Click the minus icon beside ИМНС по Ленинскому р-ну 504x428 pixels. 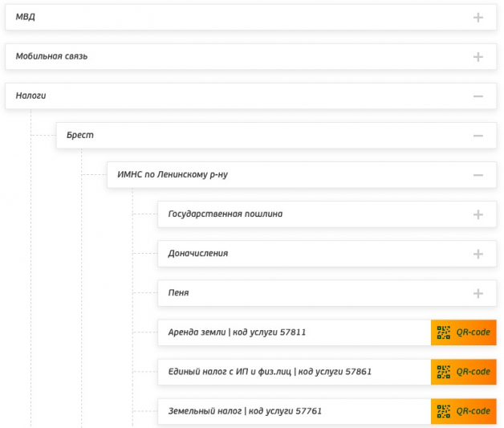point(478,174)
